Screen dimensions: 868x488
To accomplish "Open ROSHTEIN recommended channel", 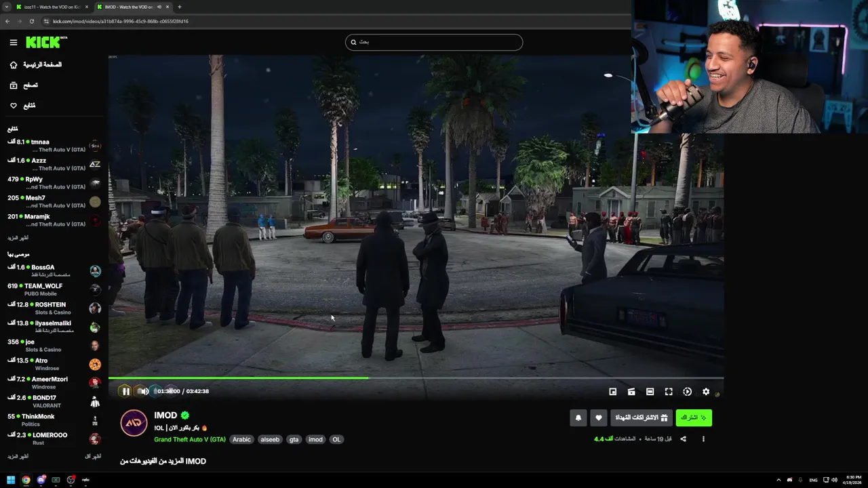I will coord(54,308).
